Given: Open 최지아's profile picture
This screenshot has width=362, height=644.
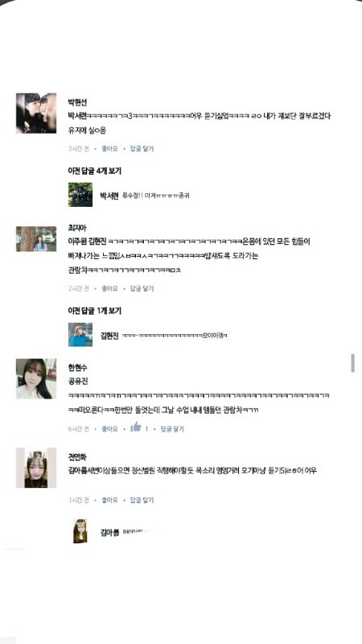Looking at the screenshot, I should tap(36, 238).
